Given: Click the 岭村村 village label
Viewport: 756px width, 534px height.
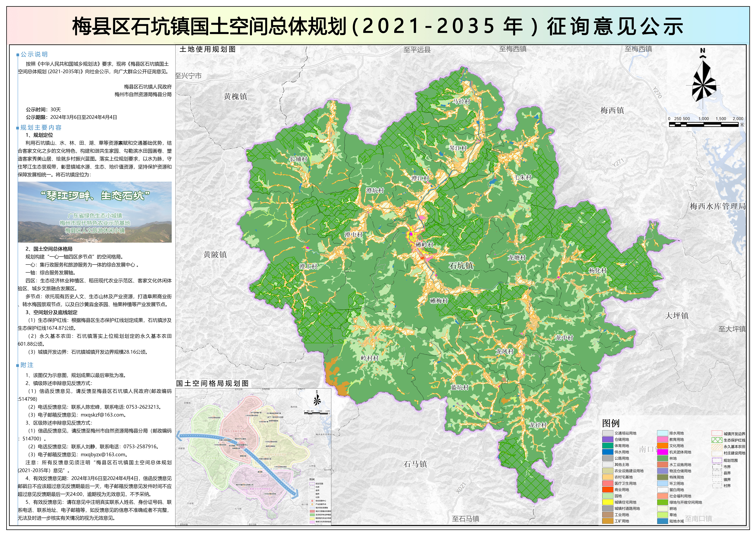Looking at the screenshot, I should click(x=370, y=358).
